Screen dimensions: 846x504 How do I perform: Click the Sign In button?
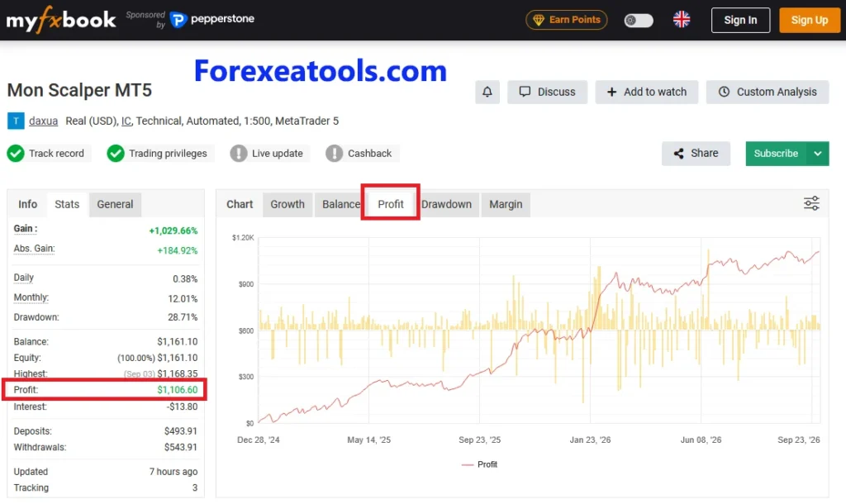[740, 20]
